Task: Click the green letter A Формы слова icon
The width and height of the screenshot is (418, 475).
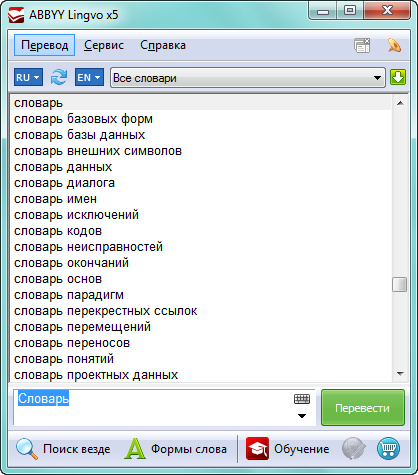Action: [135, 449]
